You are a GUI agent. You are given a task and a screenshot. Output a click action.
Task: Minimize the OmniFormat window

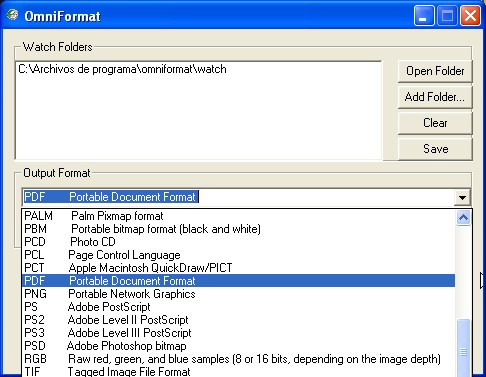click(424, 16)
